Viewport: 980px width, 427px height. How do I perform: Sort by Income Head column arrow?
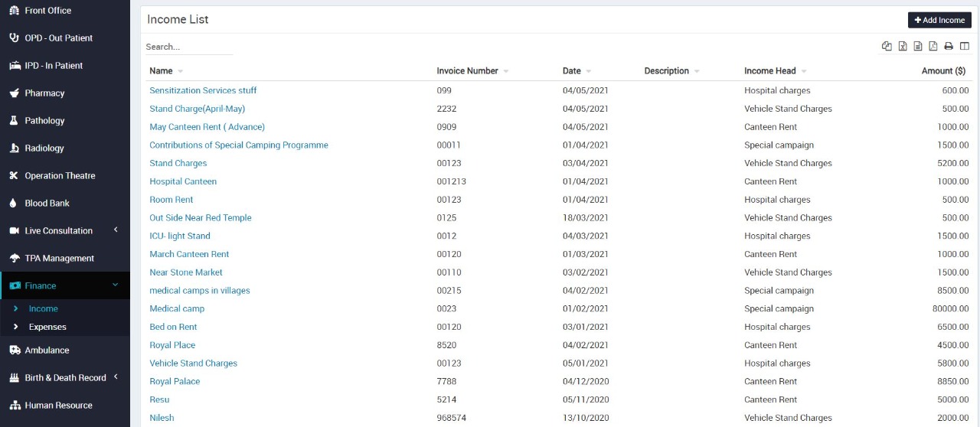click(804, 71)
